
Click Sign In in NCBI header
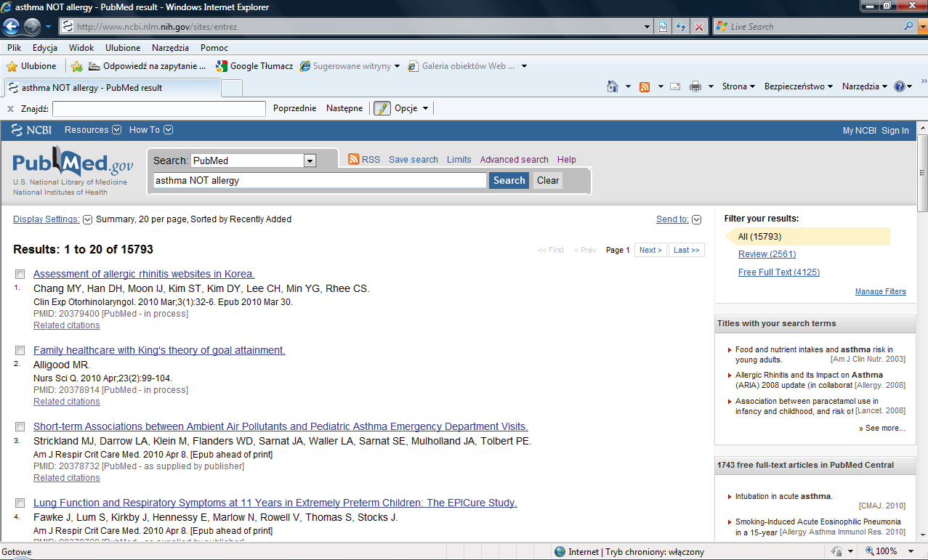(895, 131)
